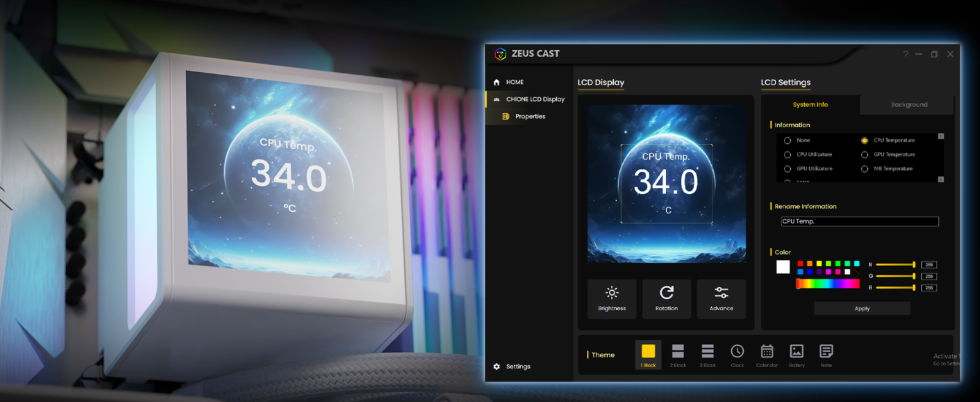The image size is (980, 402).
Task: Pick the MB Temperature radio button
Action: [865, 169]
